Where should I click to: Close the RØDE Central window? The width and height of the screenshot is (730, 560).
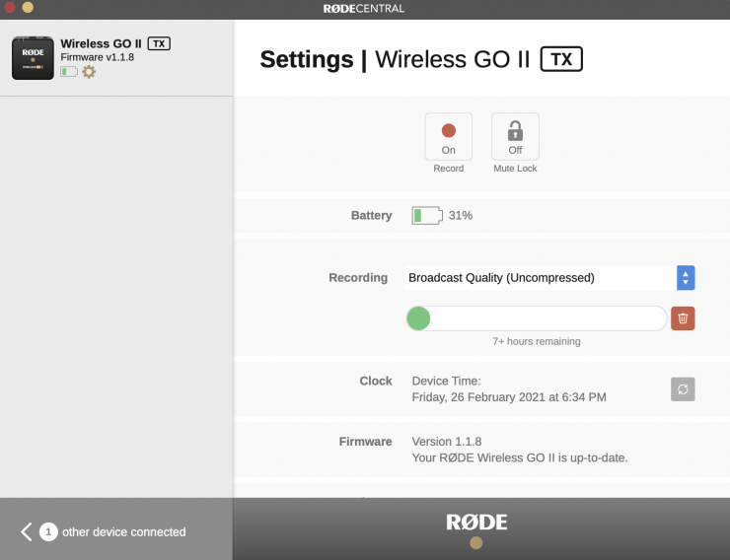[10, 7]
